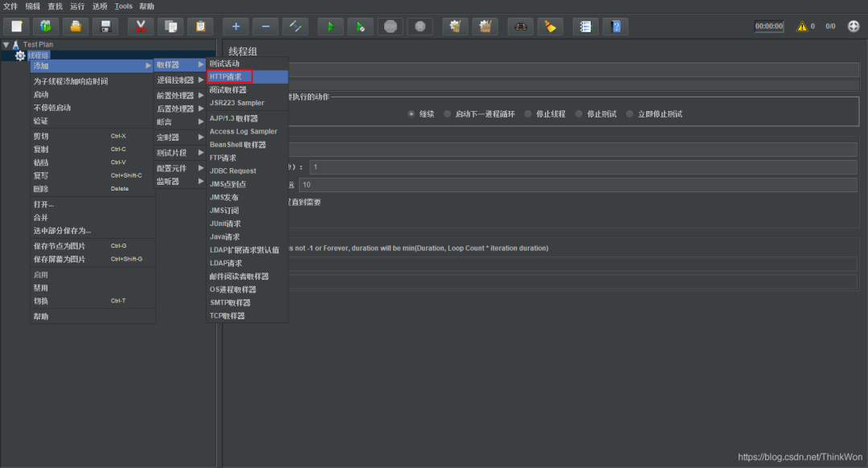The height and width of the screenshot is (468, 868).
Task: Select the 停止测试 radio button
Action: click(579, 114)
